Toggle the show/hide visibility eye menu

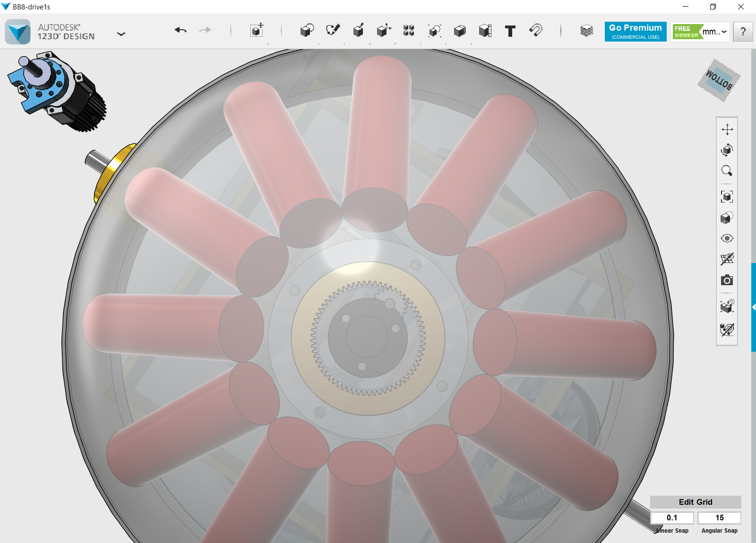click(727, 238)
